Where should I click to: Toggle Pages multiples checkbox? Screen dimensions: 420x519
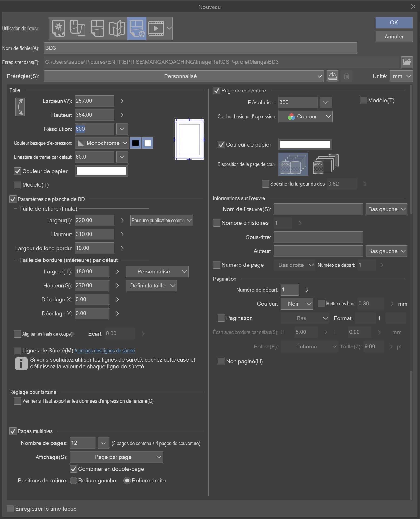click(13, 431)
